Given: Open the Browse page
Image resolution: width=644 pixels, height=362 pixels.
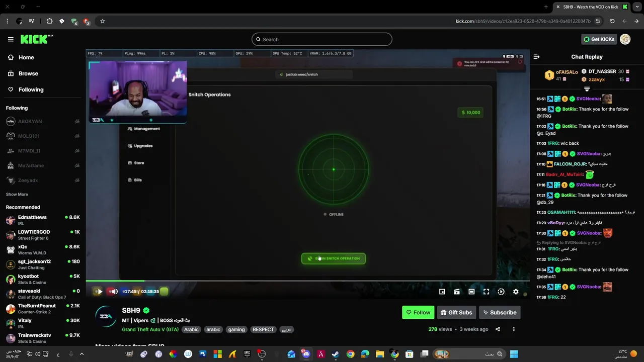Looking at the screenshot, I should pyautogui.click(x=23, y=73).
